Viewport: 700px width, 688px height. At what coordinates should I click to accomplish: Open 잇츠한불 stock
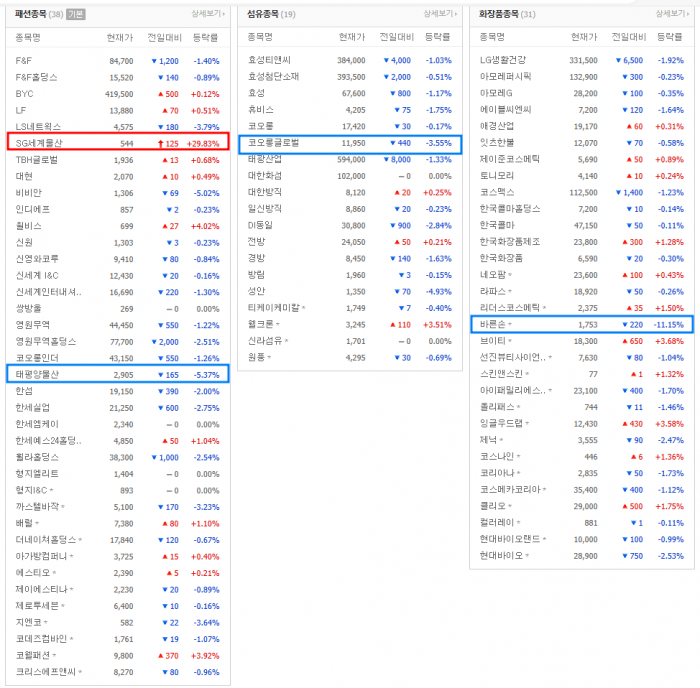pyautogui.click(x=497, y=142)
